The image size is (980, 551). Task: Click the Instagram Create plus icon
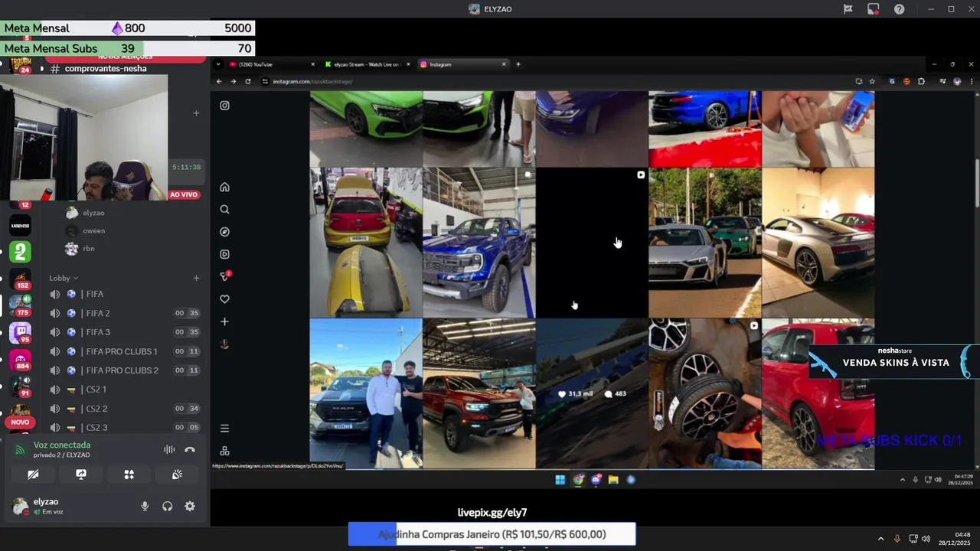coord(224,321)
